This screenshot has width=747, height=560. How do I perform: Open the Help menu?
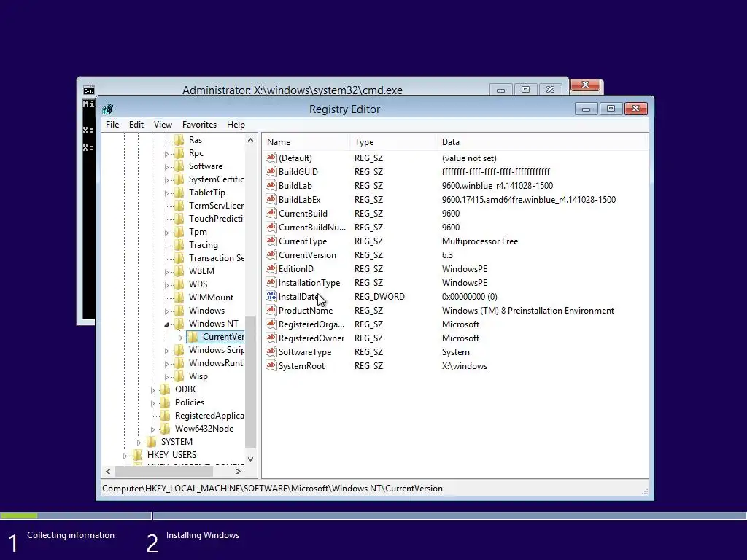pyautogui.click(x=236, y=125)
